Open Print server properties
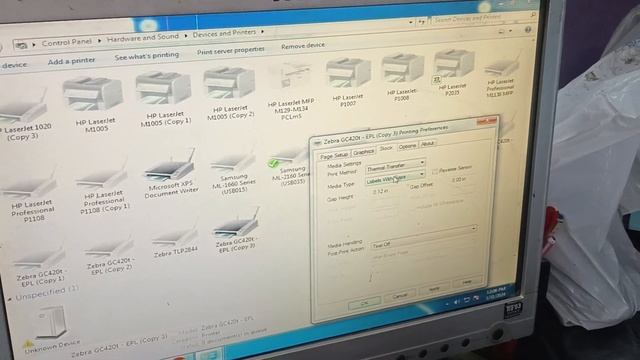The image size is (640, 360). click(x=231, y=50)
